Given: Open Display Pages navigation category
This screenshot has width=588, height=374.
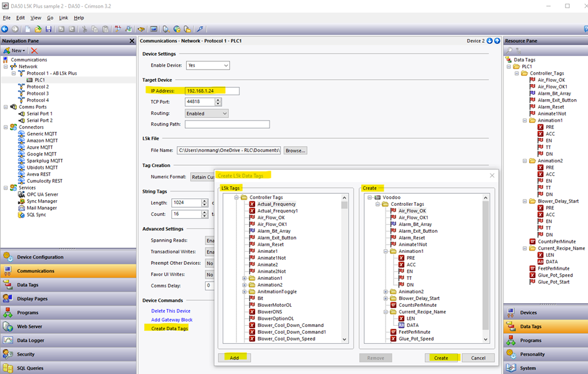Looking at the screenshot, I should click(68, 299).
